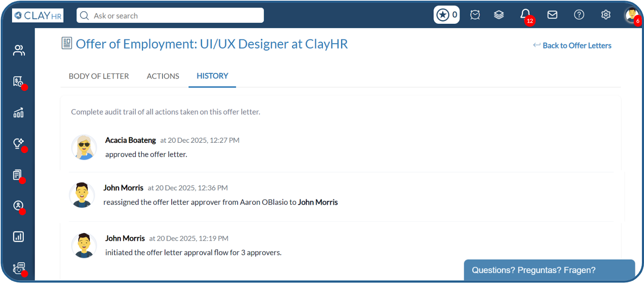644x283 pixels.
Task: Open the documents sidebar icon
Action: 18,175
